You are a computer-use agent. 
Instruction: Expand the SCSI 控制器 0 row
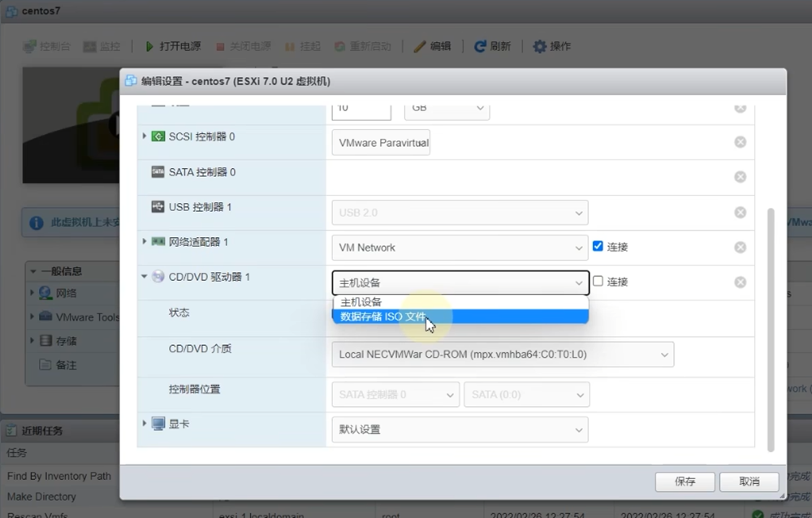click(x=145, y=136)
